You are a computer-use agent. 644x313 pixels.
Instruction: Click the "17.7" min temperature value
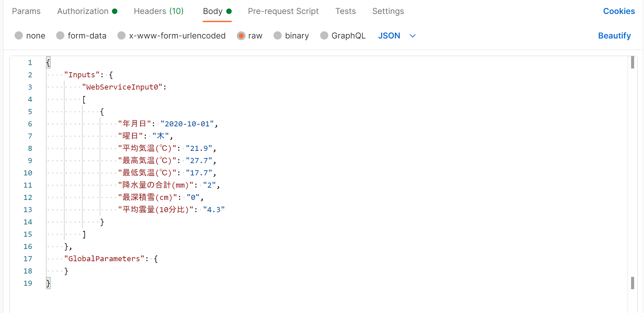[x=199, y=173]
